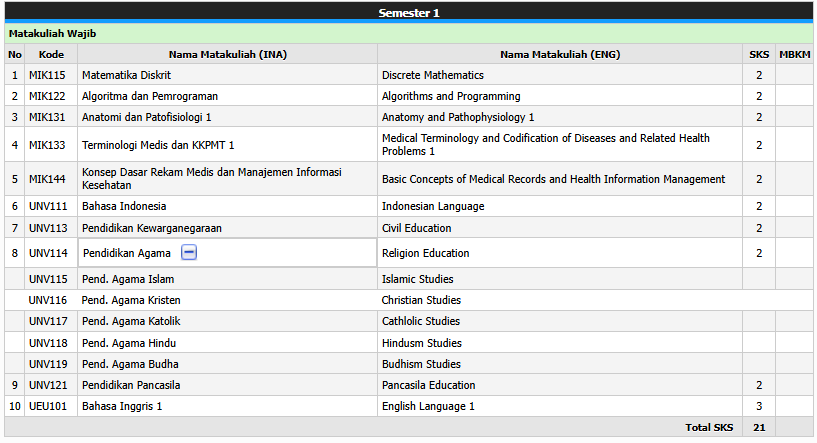The image size is (817, 443).
Task: Select course code MIK115
Action: [47, 75]
